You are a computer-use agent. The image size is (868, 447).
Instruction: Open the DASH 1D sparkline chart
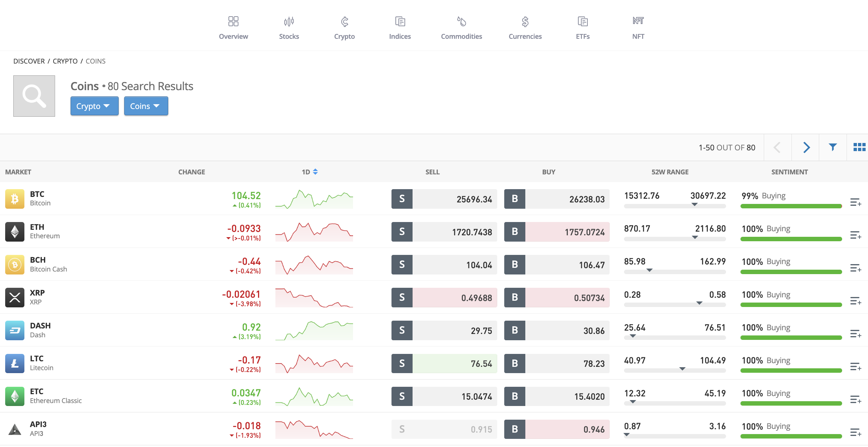(314, 330)
